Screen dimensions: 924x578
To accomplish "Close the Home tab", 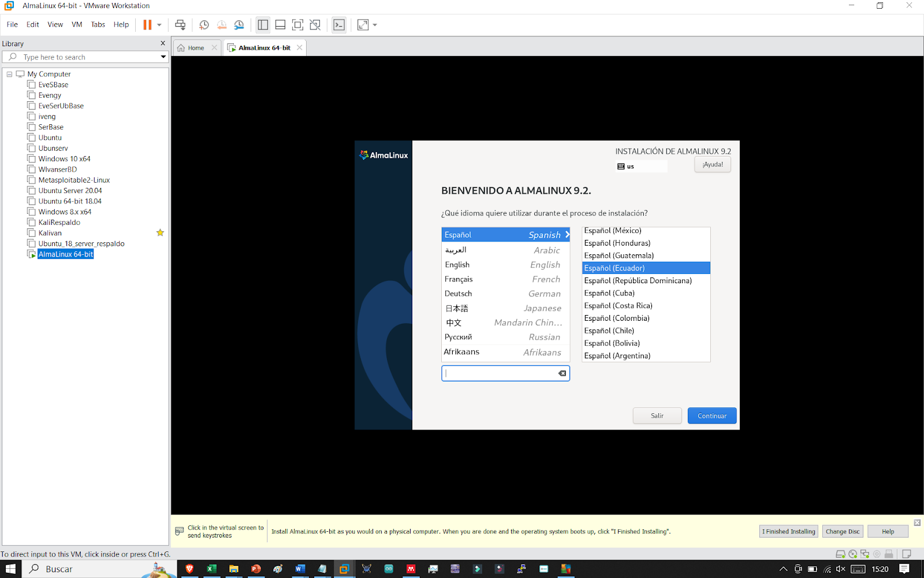I will (x=214, y=47).
